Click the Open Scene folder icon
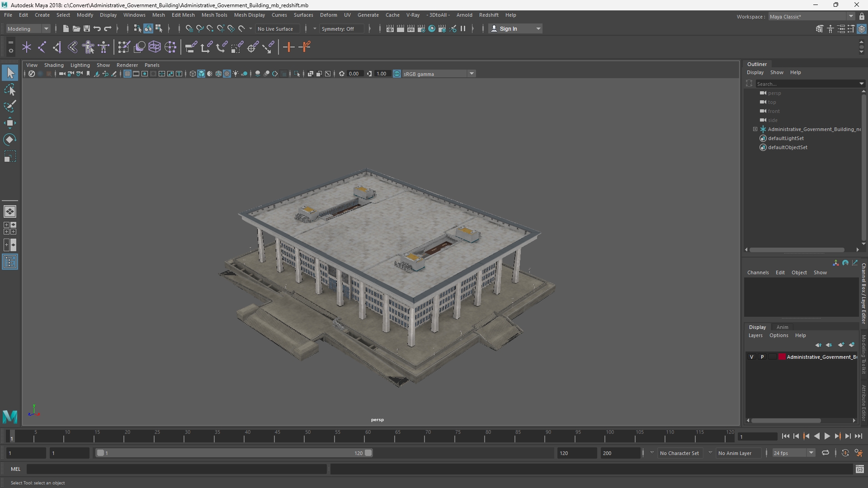Screen dimensions: 868x488 76,28
